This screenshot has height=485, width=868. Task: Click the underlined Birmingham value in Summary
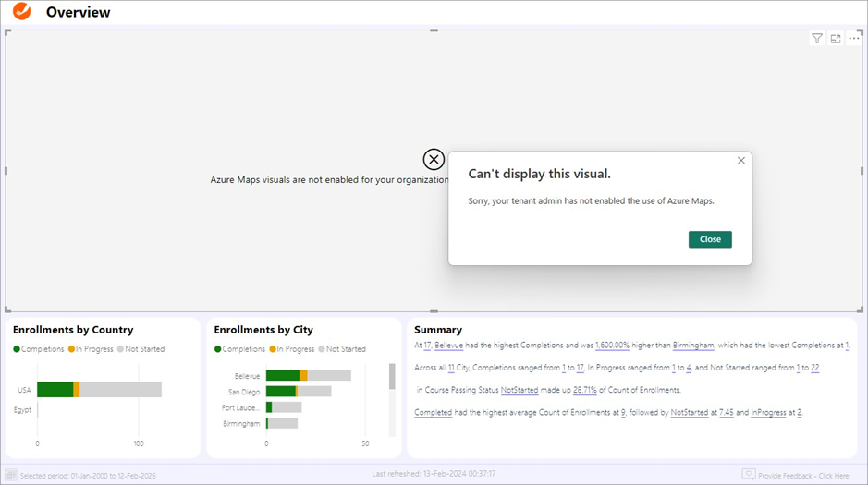693,345
